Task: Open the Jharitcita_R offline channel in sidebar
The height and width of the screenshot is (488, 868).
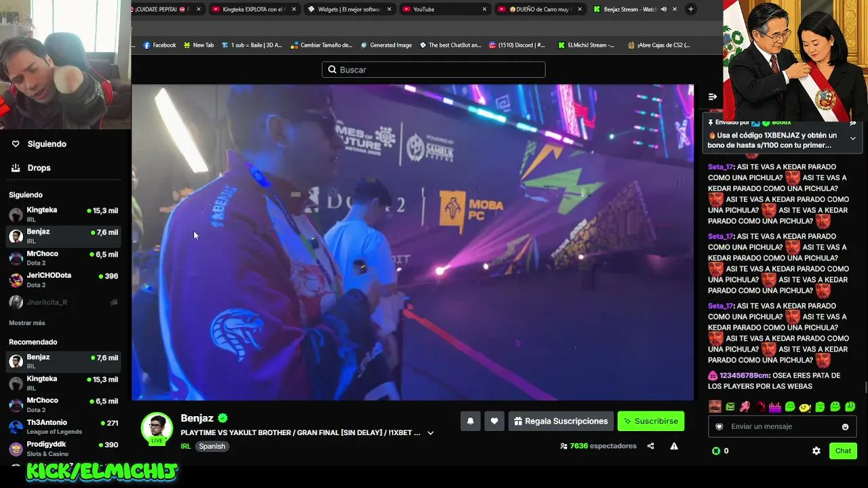Action: 64,302
